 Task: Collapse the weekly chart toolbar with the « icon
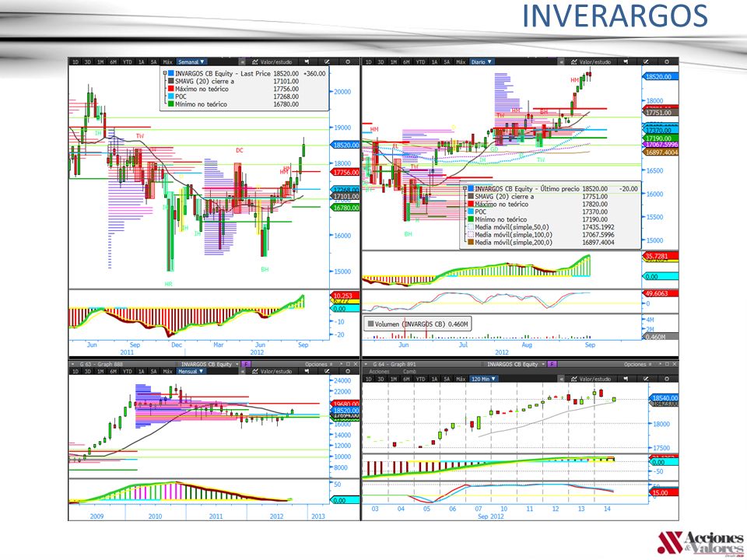coord(243,62)
